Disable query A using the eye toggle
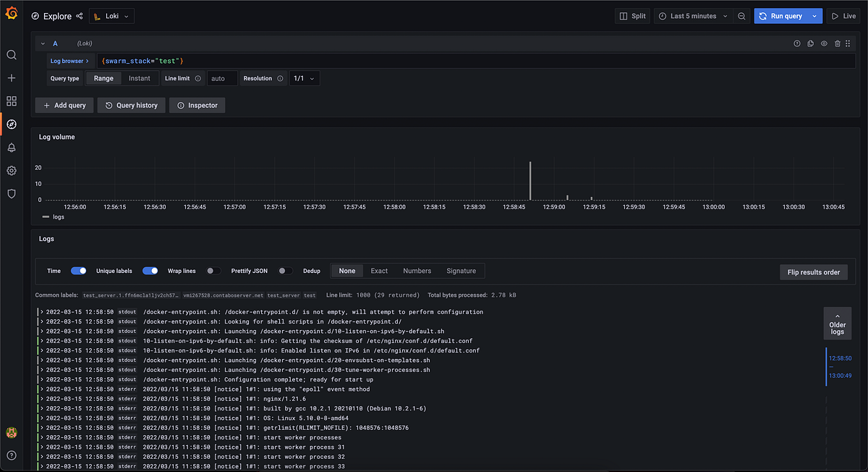The height and width of the screenshot is (472, 868). pos(823,43)
